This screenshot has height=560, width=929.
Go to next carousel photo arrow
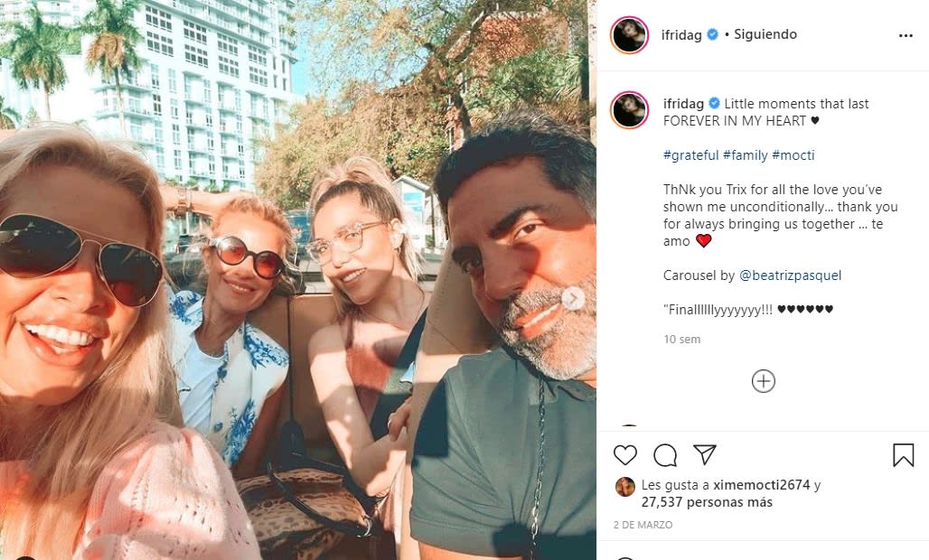pos(573,299)
